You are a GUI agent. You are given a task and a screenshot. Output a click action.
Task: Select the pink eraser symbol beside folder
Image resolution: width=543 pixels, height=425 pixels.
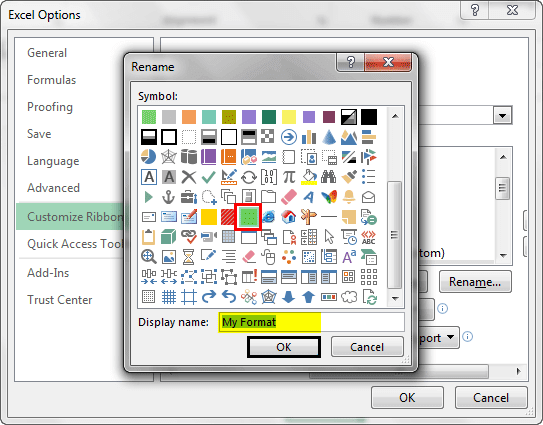pos(288,197)
